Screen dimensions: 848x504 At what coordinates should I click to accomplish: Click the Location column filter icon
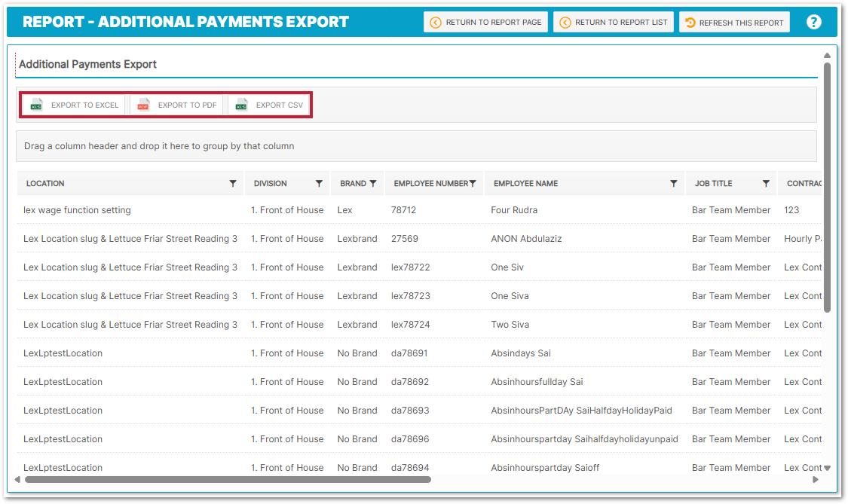pos(233,184)
